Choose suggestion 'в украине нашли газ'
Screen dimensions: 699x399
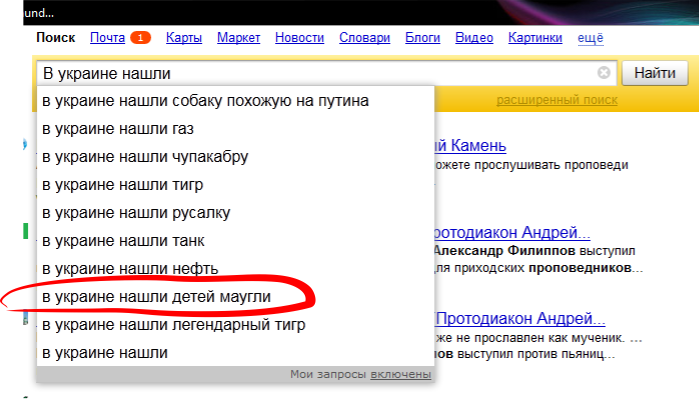pos(235,129)
